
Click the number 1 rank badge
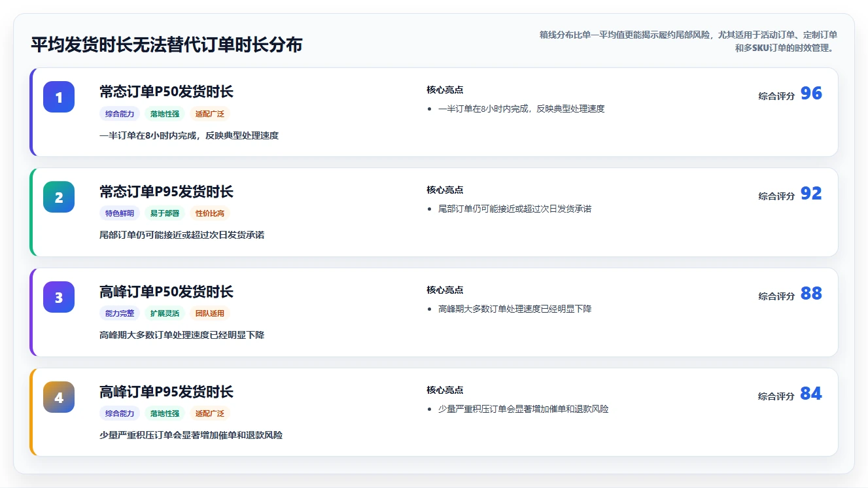coord(59,97)
